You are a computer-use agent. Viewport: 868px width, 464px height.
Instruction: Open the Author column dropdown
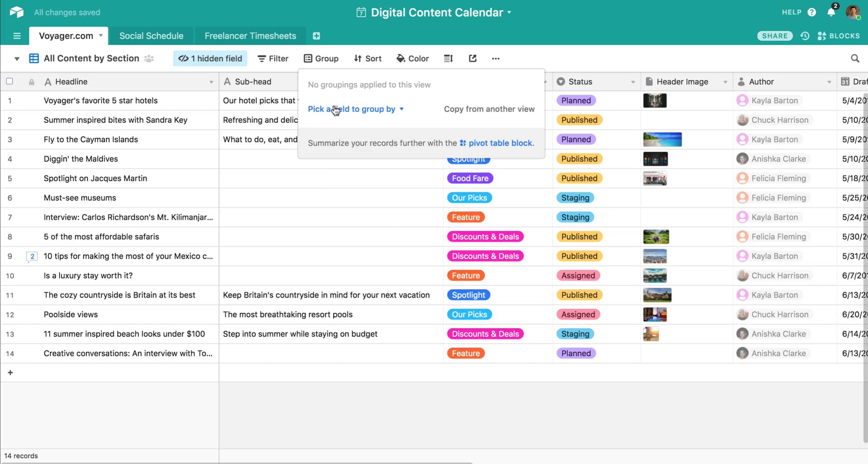tap(829, 82)
